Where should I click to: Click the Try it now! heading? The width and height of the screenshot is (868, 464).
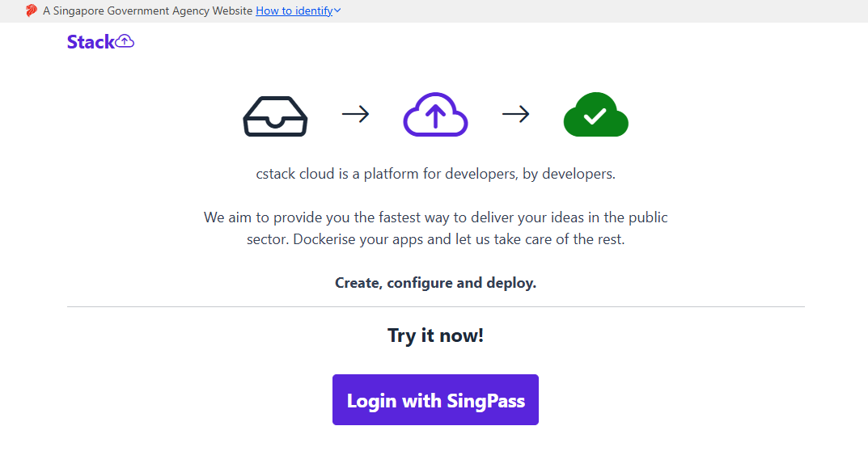coord(436,335)
